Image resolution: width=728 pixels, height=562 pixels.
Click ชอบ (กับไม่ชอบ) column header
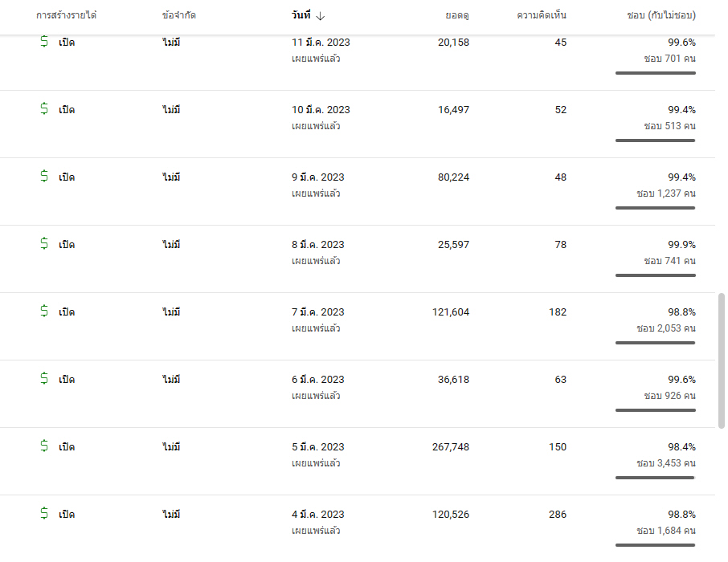click(661, 14)
